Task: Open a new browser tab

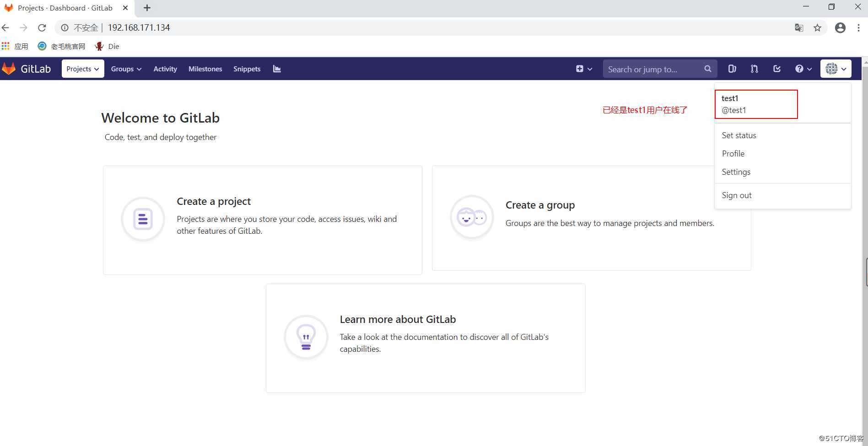Action: (x=147, y=8)
